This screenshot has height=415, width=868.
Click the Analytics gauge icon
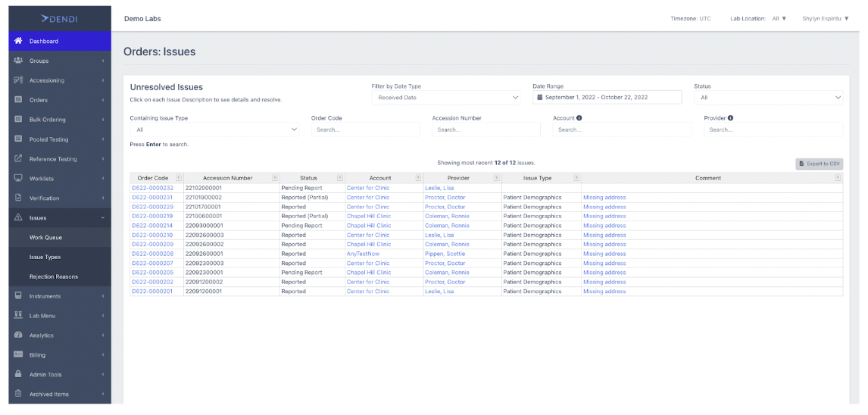tap(17, 335)
